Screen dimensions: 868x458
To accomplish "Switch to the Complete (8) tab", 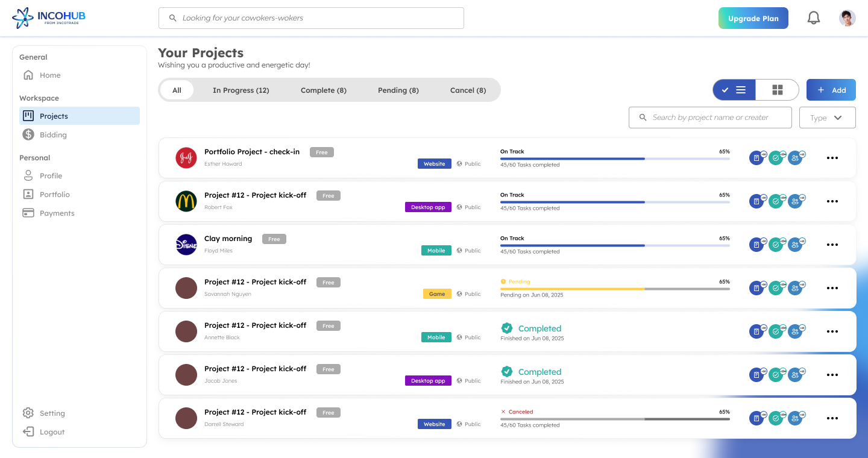I will (324, 90).
